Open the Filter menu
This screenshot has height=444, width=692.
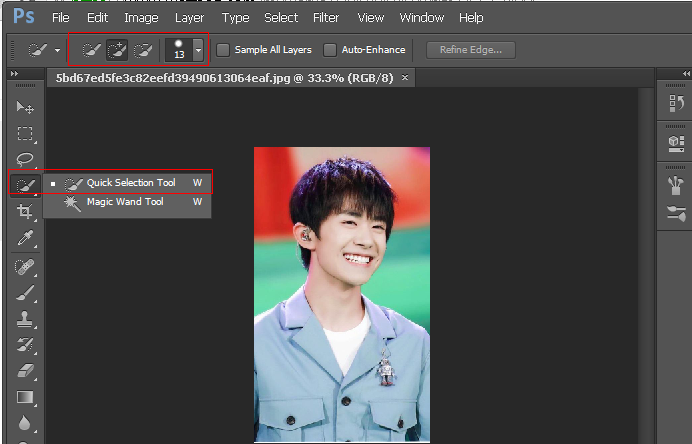(x=325, y=18)
